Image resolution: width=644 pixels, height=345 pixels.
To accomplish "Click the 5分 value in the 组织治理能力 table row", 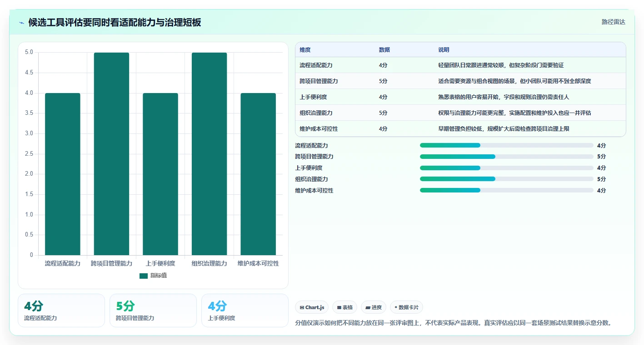I will tap(383, 113).
